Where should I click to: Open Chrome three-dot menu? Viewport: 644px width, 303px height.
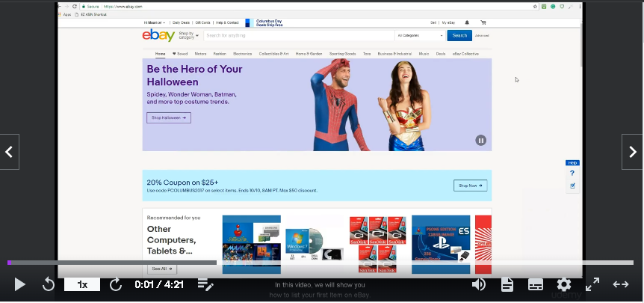[x=580, y=7]
